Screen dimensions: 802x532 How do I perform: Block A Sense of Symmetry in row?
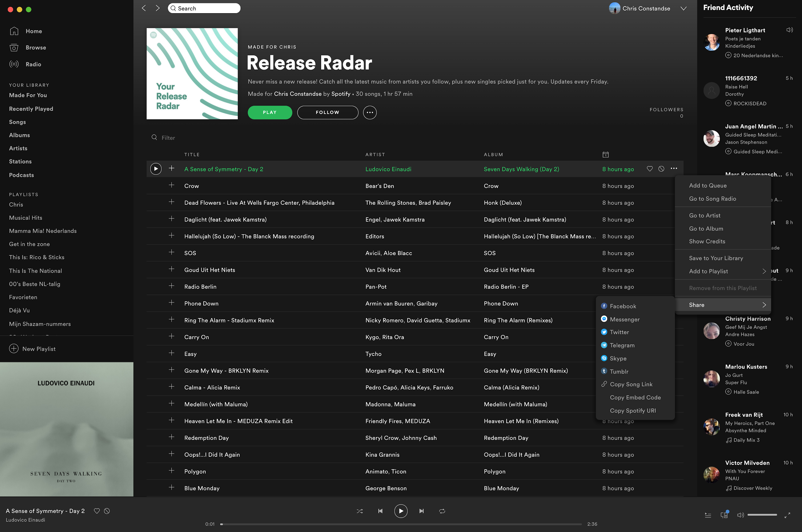point(661,169)
